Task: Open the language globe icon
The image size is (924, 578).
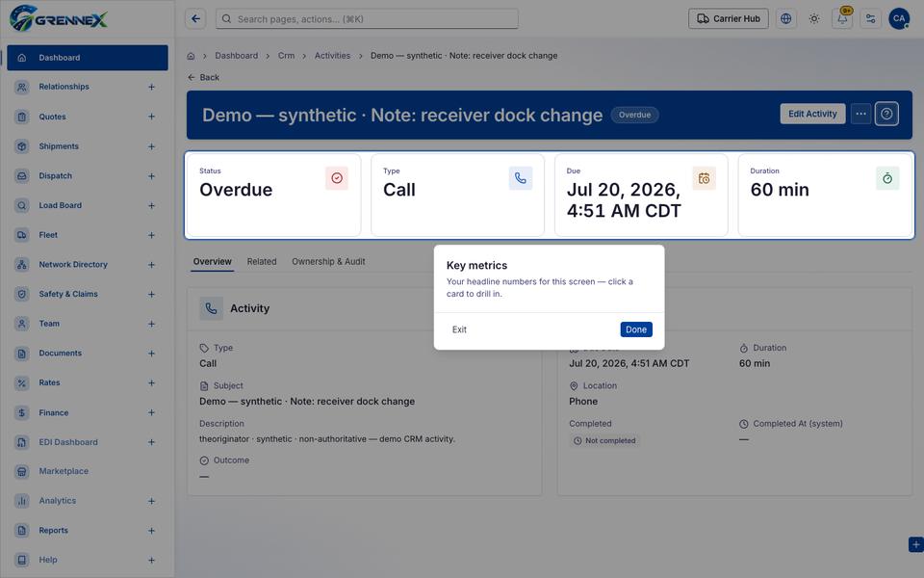Action: pyautogui.click(x=785, y=19)
